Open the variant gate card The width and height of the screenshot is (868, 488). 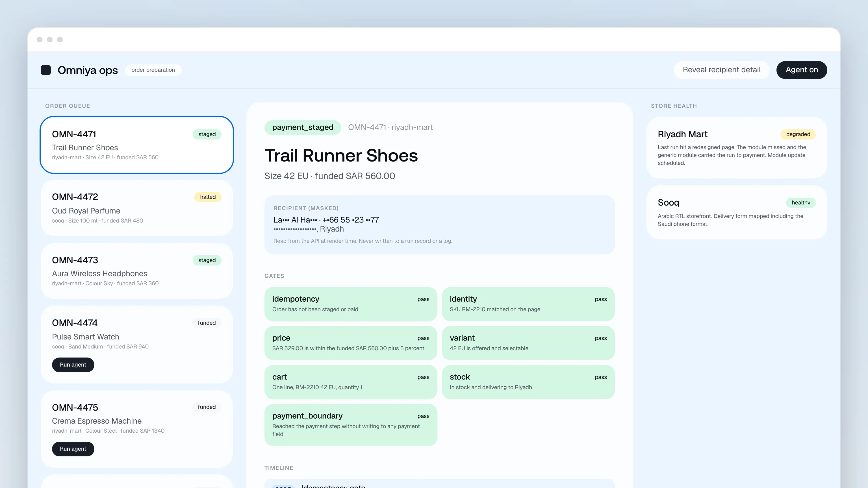(528, 343)
